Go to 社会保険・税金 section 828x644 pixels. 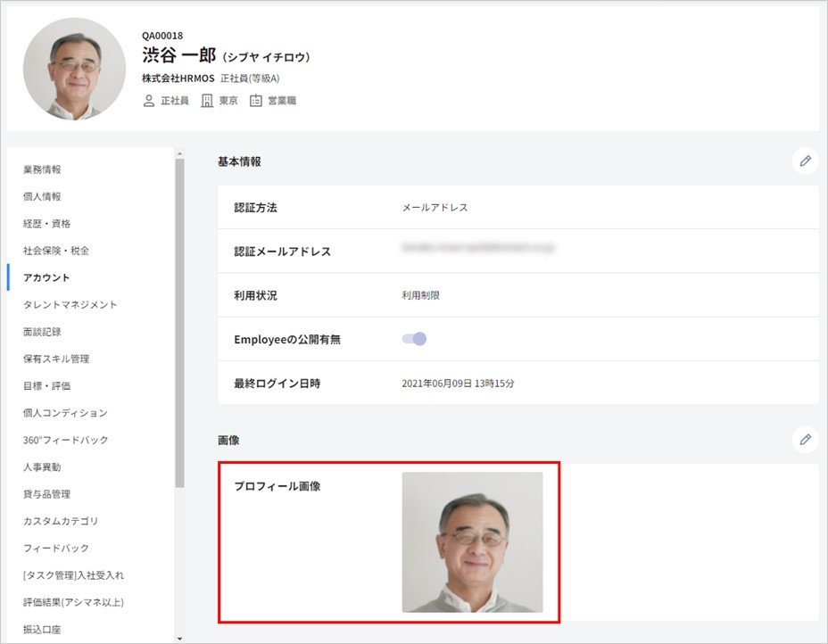(55, 251)
